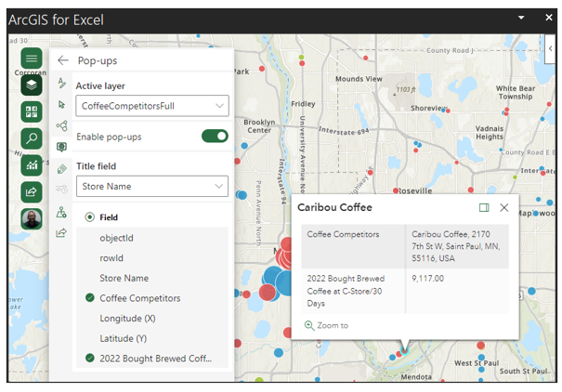The image size is (562, 392).
Task: Close the Caribou Coffee pop-up
Action: [503, 207]
